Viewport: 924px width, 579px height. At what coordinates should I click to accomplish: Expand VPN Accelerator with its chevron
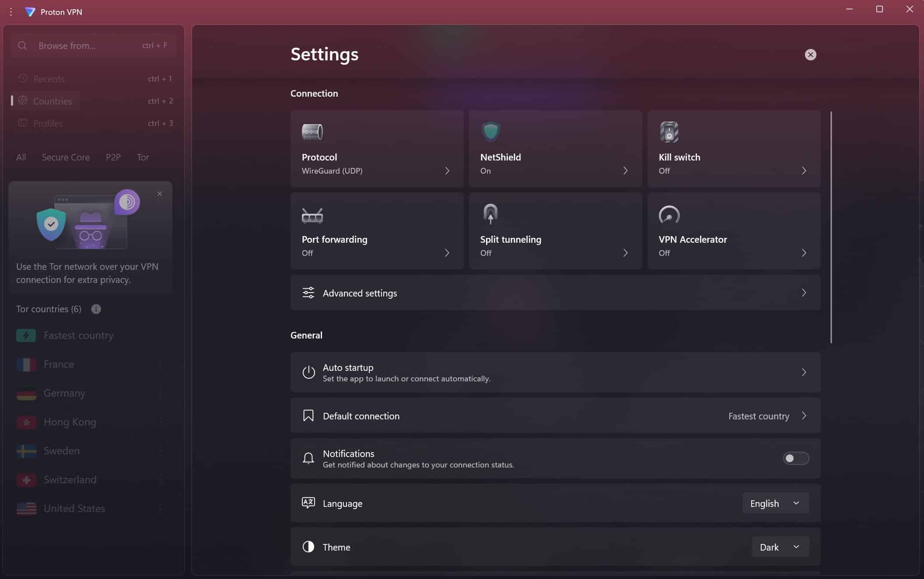tap(804, 253)
